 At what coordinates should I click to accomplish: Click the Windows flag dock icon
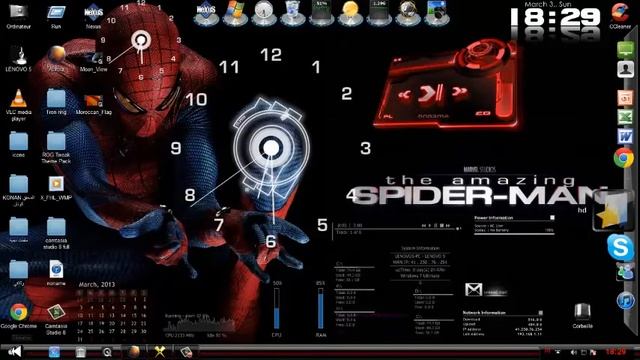[x=235, y=12]
